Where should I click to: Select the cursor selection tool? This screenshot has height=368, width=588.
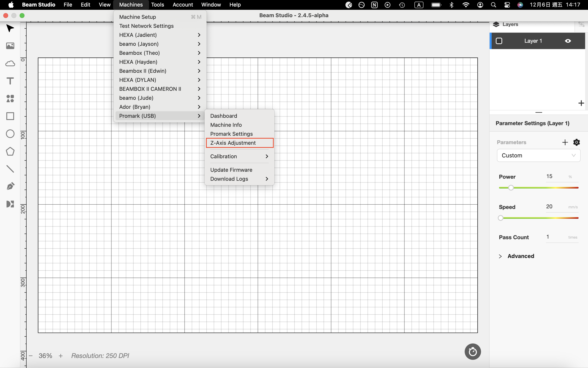tap(10, 28)
